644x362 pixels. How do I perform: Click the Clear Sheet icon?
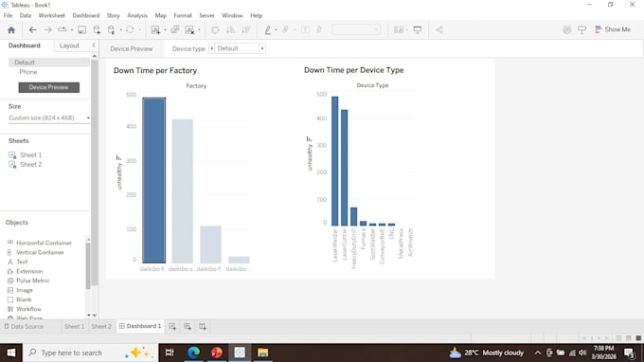click(x=189, y=29)
